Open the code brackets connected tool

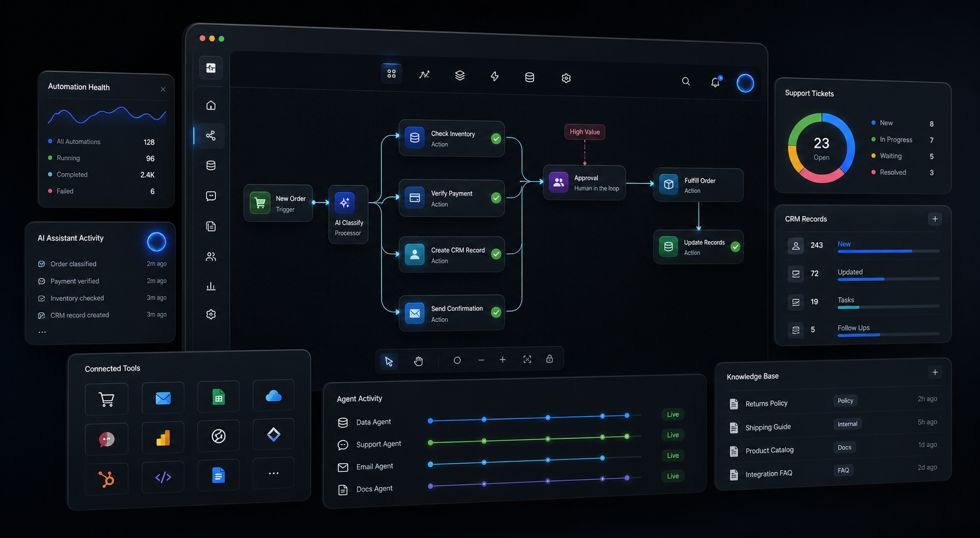click(x=163, y=477)
